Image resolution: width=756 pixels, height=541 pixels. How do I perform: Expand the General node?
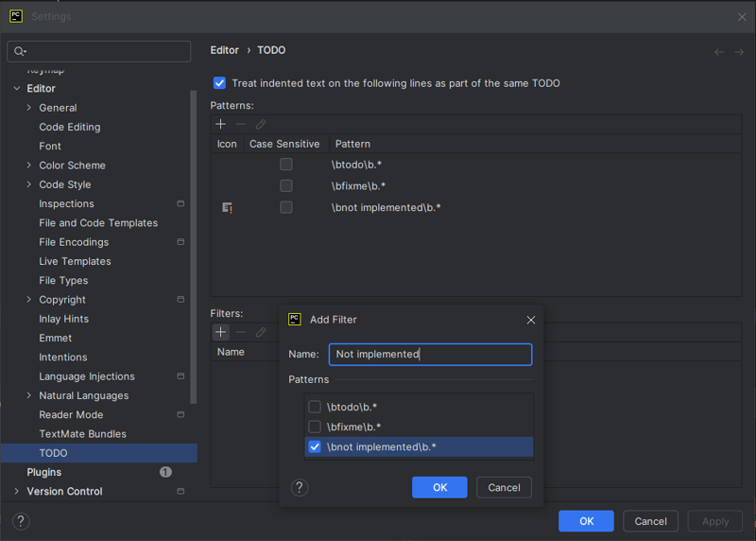[x=29, y=108]
